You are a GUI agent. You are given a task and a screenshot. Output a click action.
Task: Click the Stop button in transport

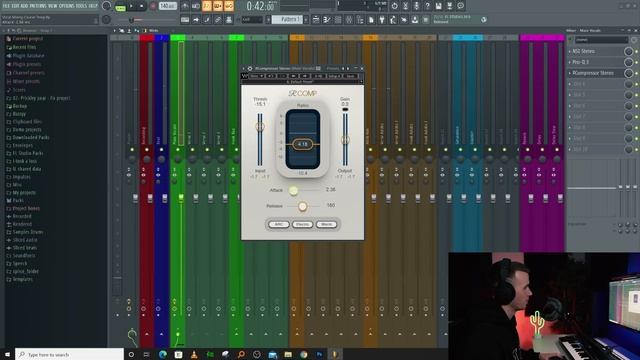click(142, 6)
